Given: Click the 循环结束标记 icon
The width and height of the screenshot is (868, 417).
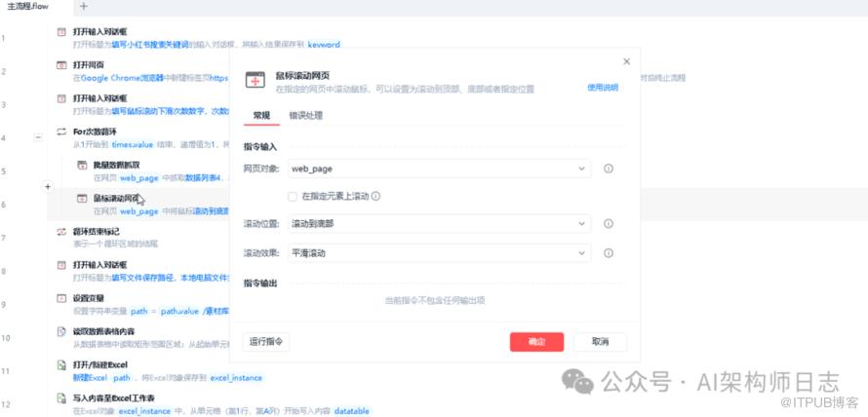Looking at the screenshot, I should click(x=61, y=231).
